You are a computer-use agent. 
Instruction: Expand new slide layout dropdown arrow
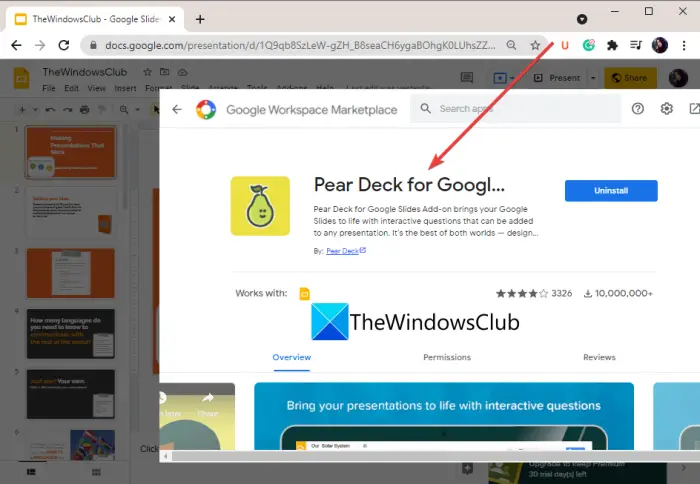tap(35, 109)
